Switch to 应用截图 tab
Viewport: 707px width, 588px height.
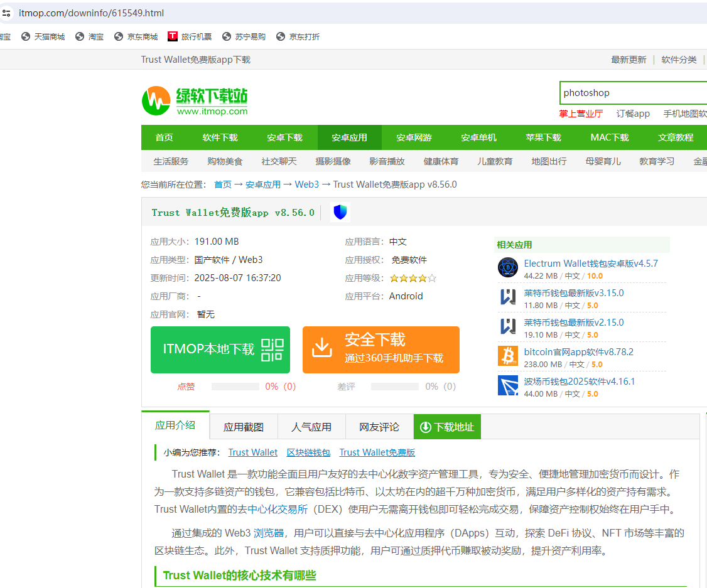click(244, 427)
